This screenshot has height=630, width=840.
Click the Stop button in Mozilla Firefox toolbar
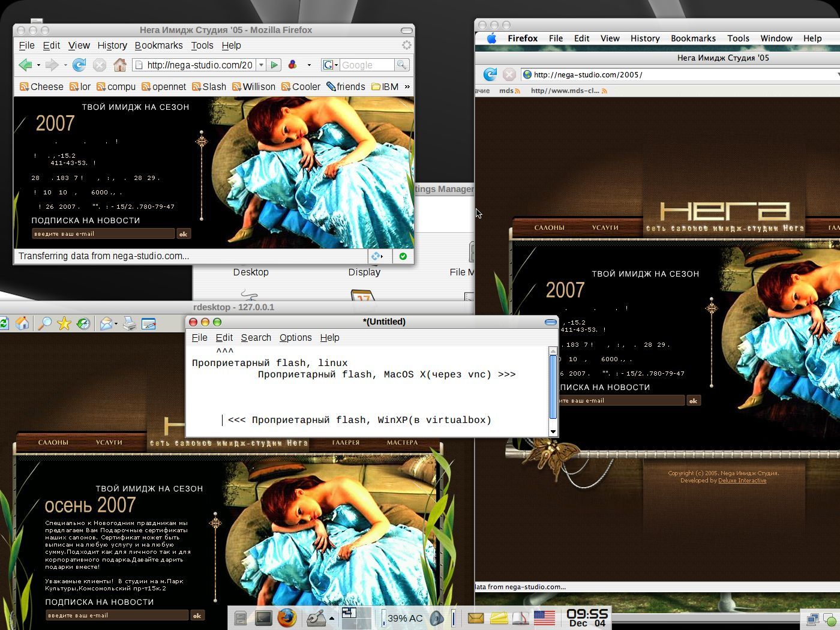click(x=100, y=65)
